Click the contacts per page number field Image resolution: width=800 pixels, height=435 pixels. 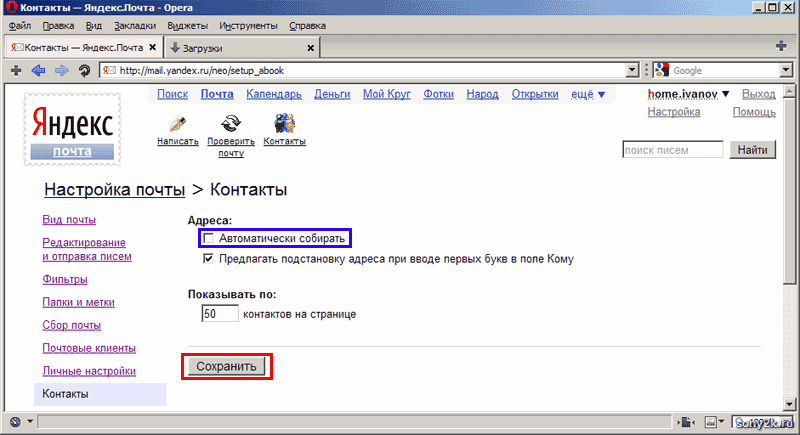219,314
